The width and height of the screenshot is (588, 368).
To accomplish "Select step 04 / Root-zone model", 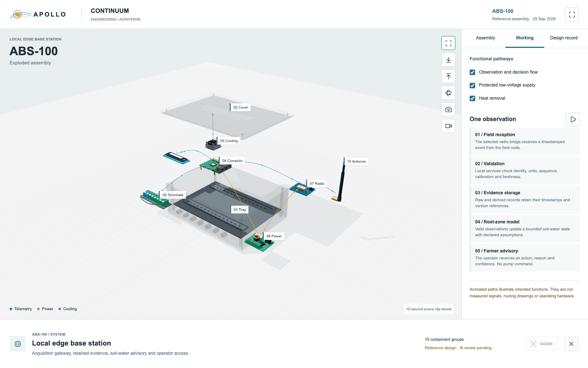I will 525,229.
